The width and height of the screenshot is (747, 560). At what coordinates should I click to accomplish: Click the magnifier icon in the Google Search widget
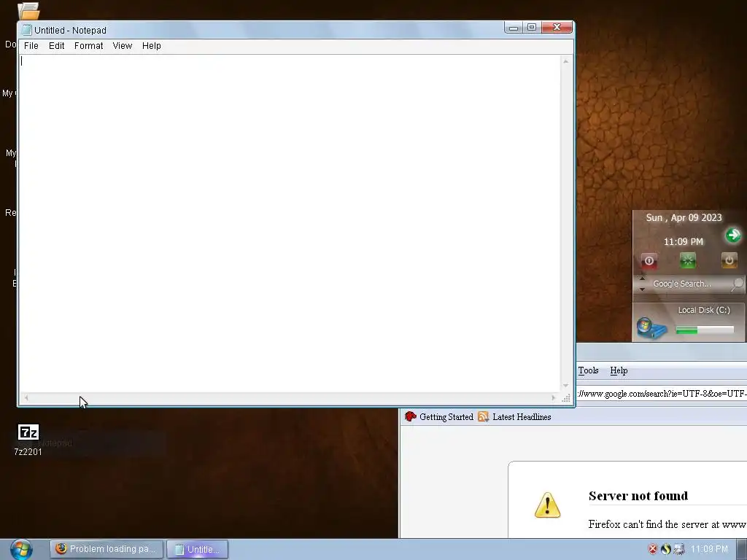(738, 284)
